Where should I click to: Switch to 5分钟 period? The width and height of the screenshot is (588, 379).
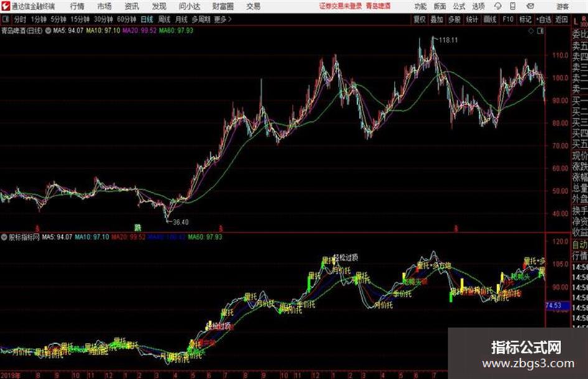pyautogui.click(x=58, y=19)
